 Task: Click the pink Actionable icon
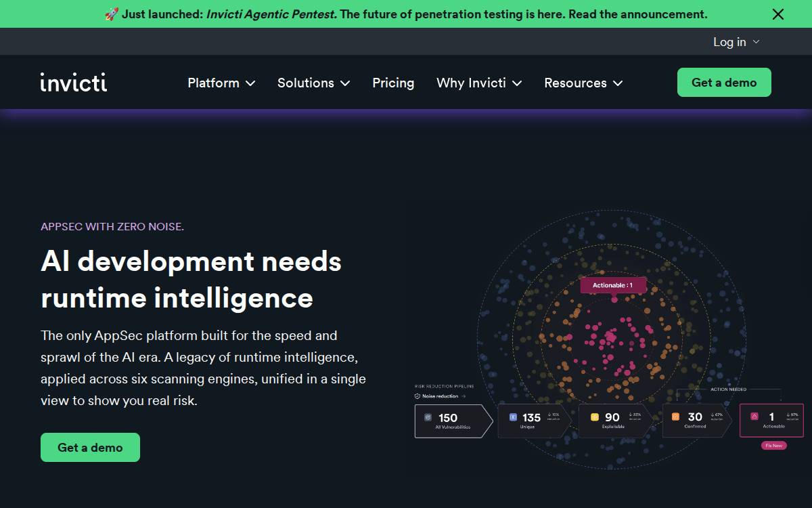pos(754,417)
